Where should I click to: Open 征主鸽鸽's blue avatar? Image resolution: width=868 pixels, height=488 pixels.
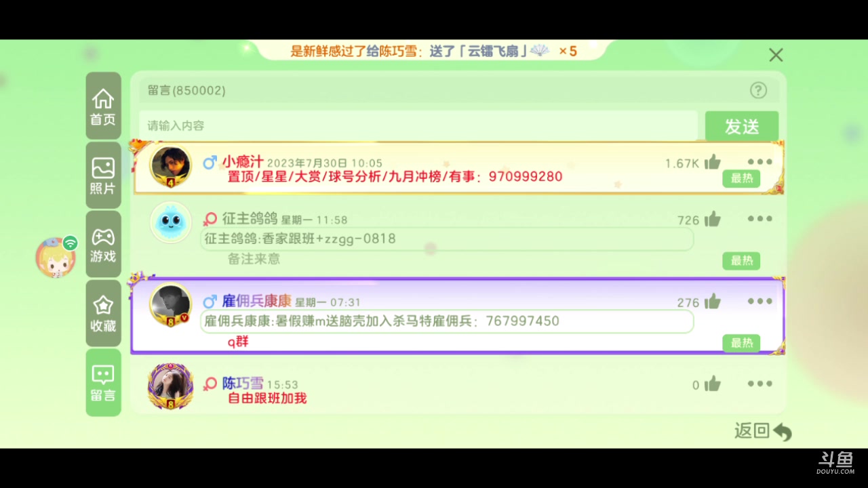pyautogui.click(x=171, y=222)
